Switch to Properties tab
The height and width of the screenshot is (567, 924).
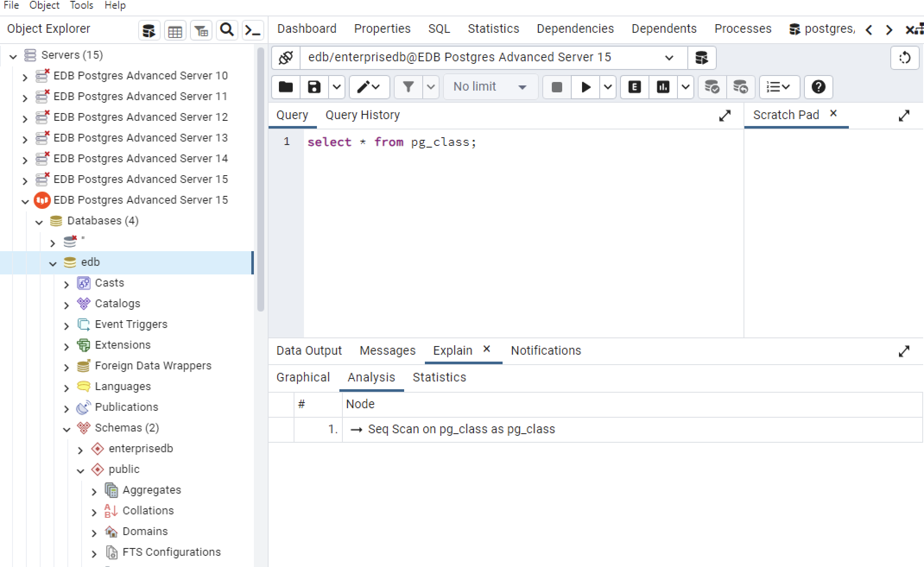point(382,29)
